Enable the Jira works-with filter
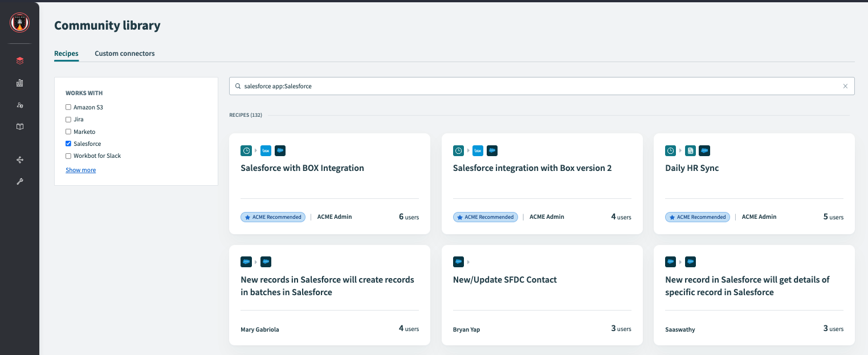868x355 pixels. pos(67,119)
